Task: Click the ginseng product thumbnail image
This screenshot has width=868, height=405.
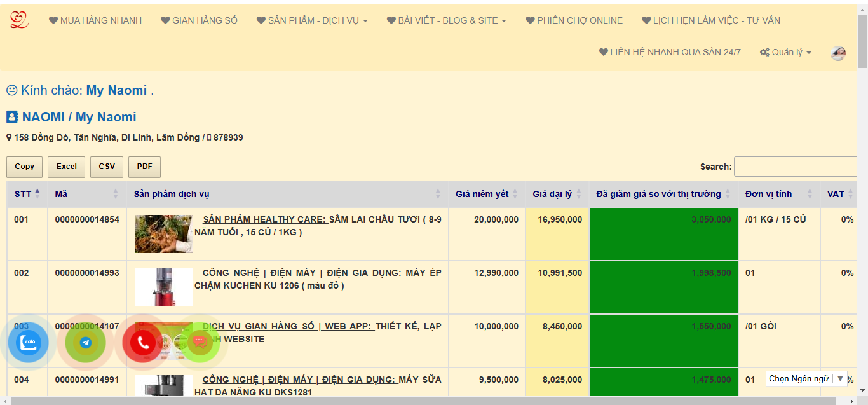Action: pyautogui.click(x=163, y=233)
